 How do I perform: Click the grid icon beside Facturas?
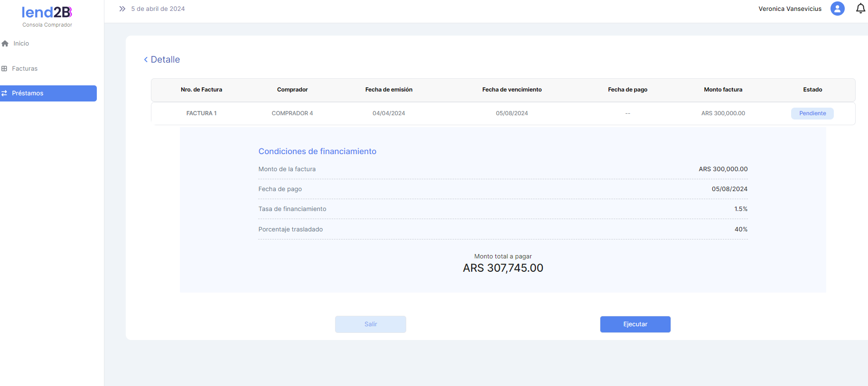click(x=4, y=69)
